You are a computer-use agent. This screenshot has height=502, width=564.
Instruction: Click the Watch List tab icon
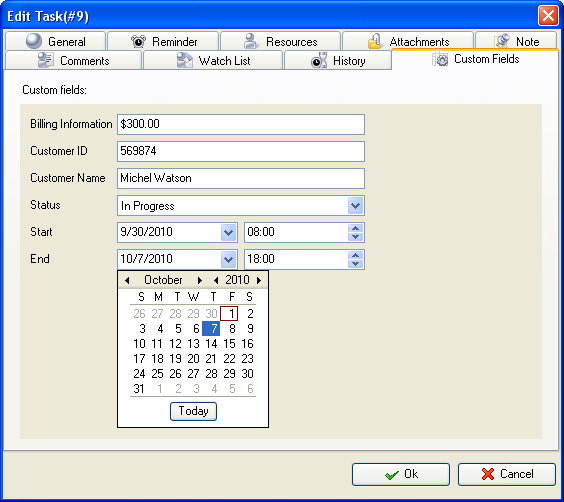[185, 60]
